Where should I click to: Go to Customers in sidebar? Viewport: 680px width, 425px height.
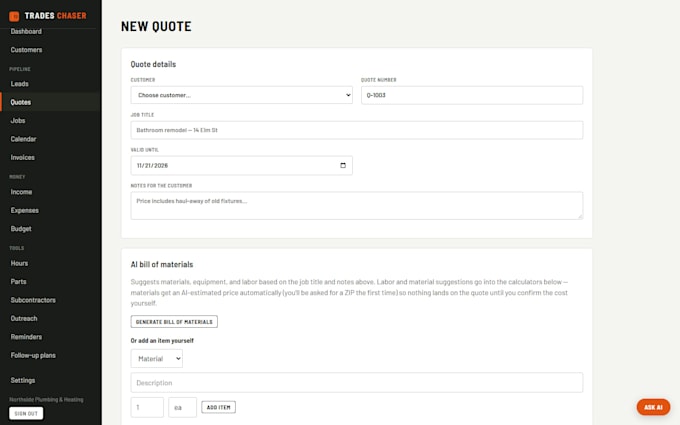tap(26, 50)
